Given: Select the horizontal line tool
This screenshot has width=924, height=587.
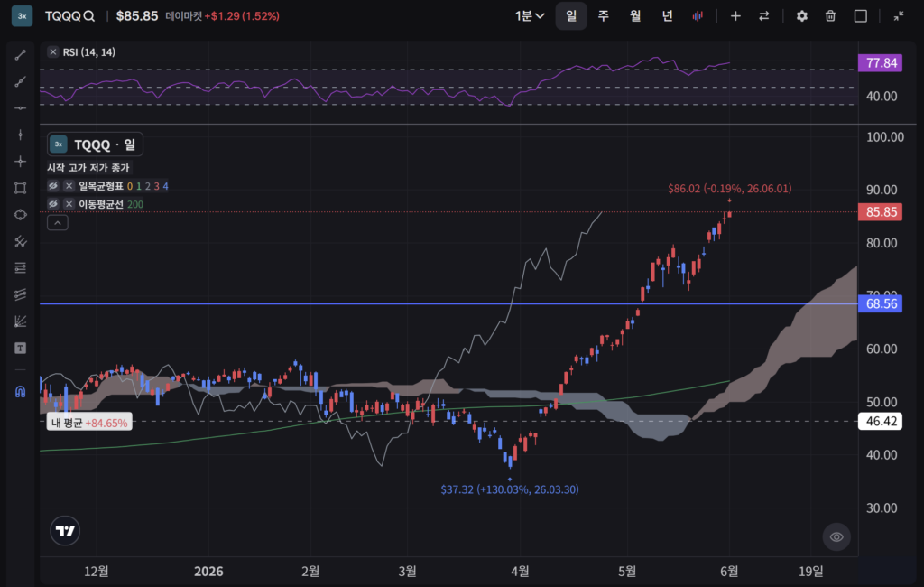Looking at the screenshot, I should (x=20, y=108).
